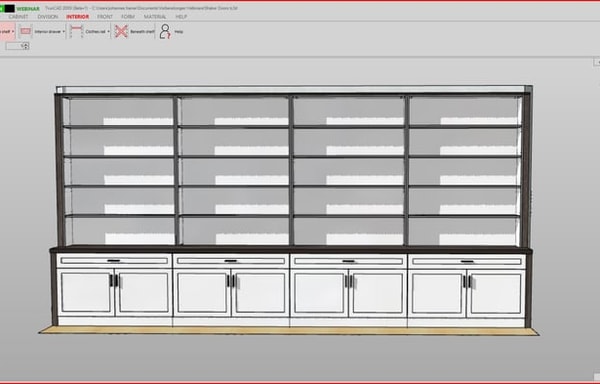
Task: Select the wooden floor base under cabinet
Action: 289,331
